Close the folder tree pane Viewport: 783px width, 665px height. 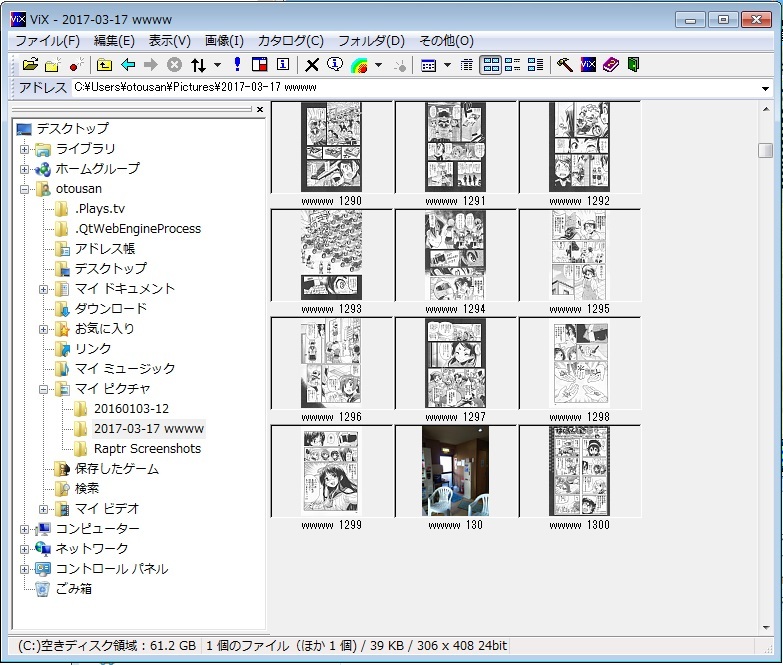[x=260, y=109]
